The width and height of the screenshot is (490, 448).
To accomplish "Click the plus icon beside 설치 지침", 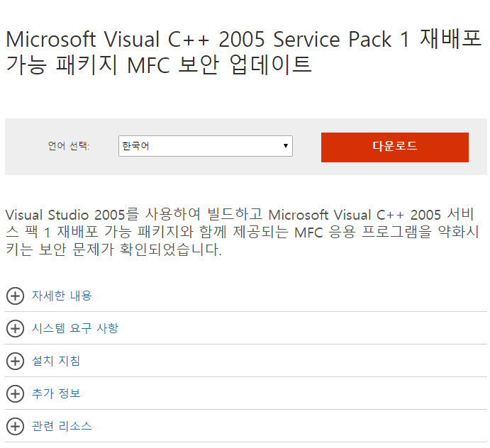I will click(x=14, y=361).
